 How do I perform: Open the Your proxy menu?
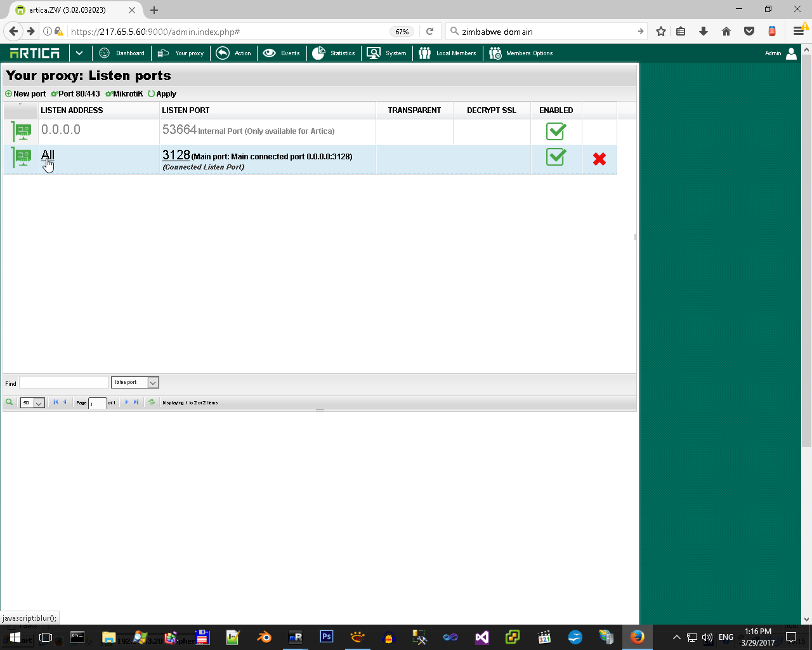pyautogui.click(x=181, y=53)
